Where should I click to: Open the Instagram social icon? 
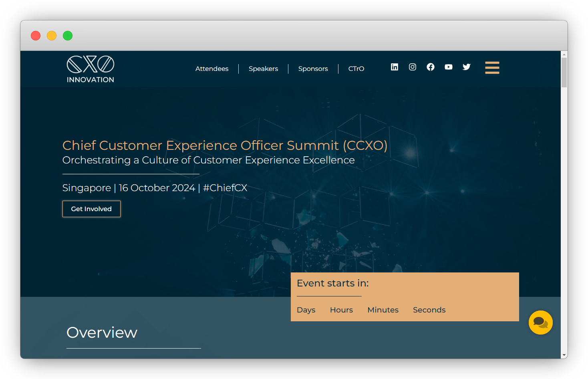413,67
